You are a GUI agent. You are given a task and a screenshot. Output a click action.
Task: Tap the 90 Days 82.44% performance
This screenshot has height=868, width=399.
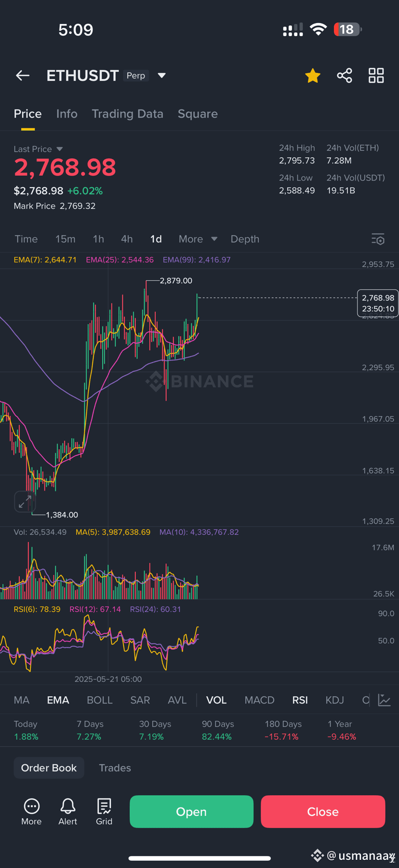218,731
